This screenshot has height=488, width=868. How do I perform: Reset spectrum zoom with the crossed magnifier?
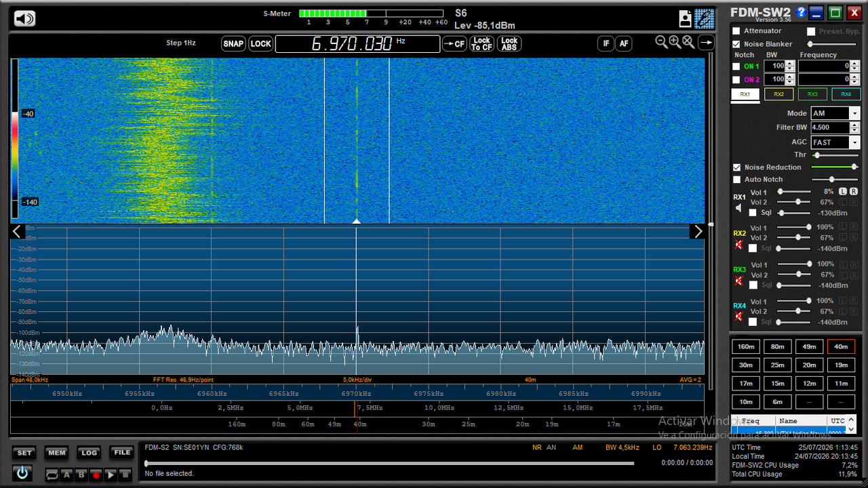coord(688,42)
